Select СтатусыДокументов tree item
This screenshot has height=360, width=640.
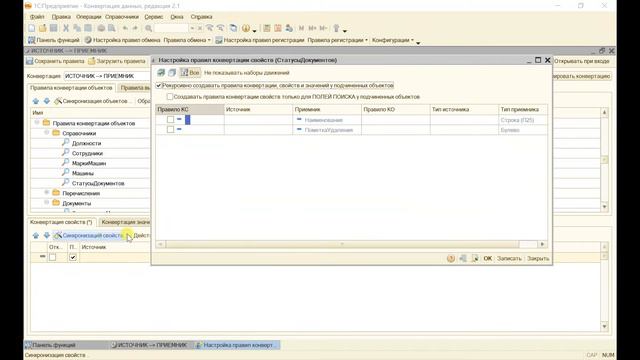pyautogui.click(x=98, y=183)
